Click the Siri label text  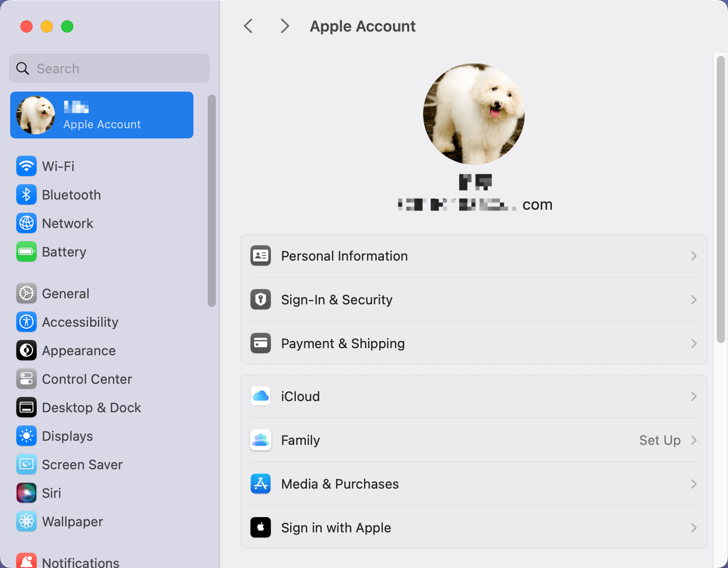pyautogui.click(x=51, y=493)
